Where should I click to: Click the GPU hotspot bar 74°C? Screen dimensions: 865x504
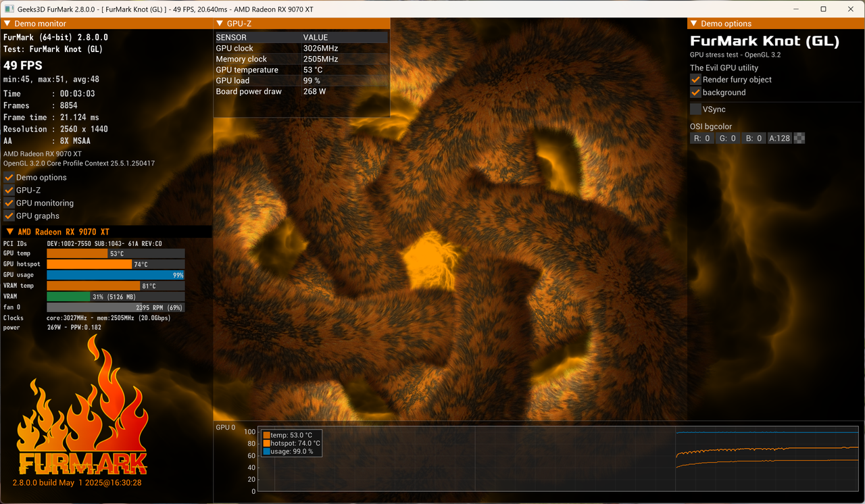point(116,264)
